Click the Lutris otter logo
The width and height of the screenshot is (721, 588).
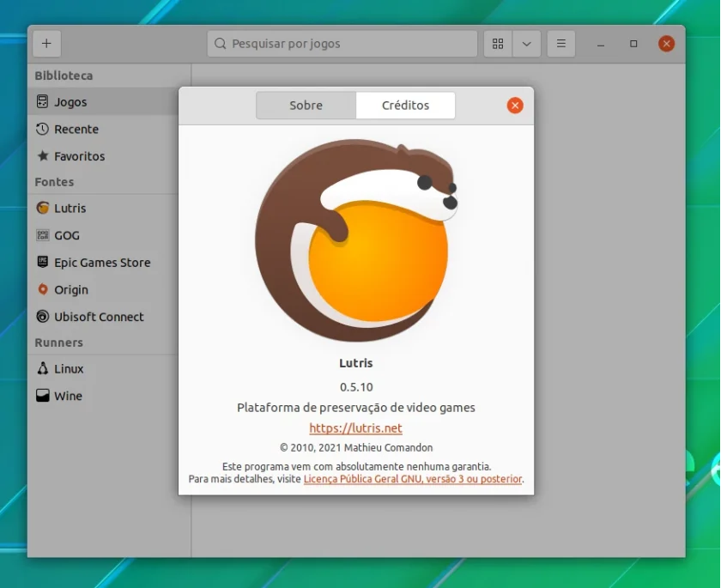click(356, 240)
